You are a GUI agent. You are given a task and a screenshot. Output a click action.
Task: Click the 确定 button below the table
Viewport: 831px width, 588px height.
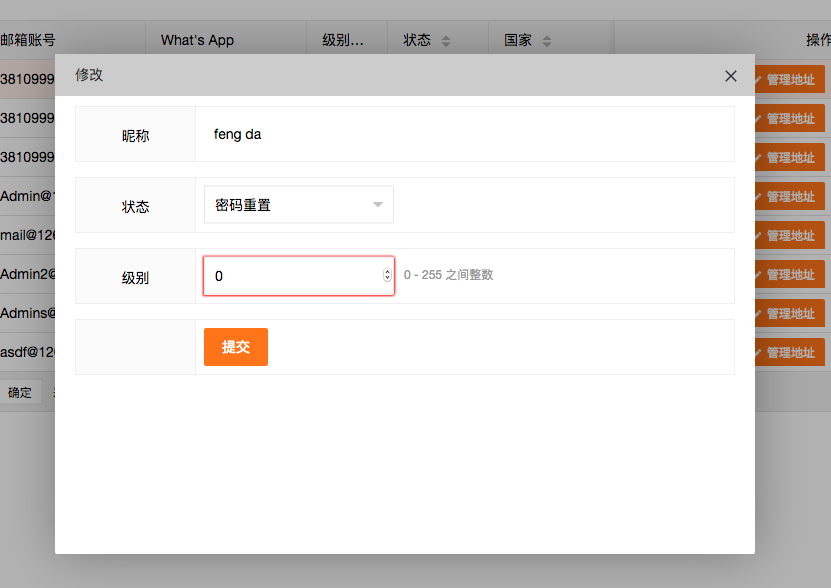coord(20,393)
